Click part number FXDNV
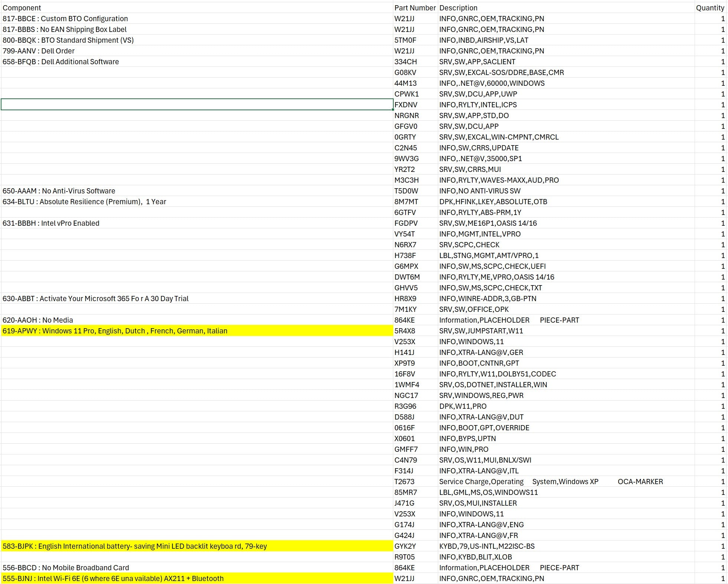The image size is (728, 584). (x=415, y=105)
